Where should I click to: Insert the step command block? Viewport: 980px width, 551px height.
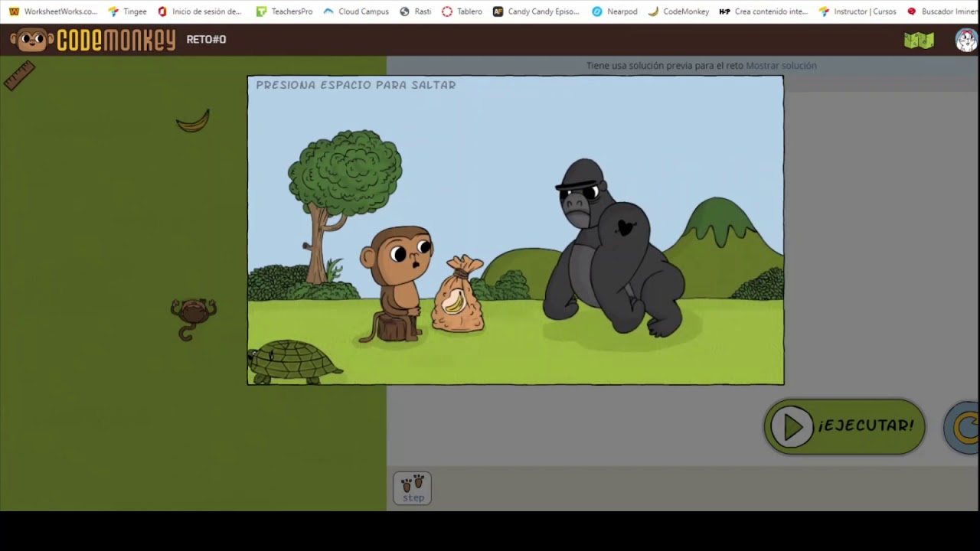413,487
